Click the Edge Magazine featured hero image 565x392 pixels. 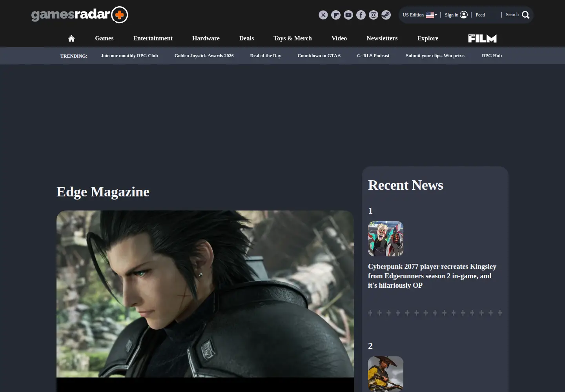[205, 294]
